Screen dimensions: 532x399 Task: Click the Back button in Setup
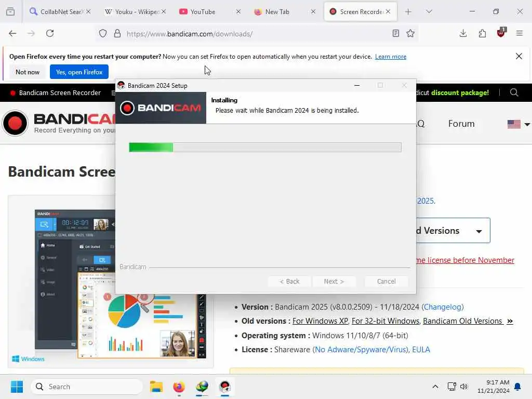click(x=289, y=281)
